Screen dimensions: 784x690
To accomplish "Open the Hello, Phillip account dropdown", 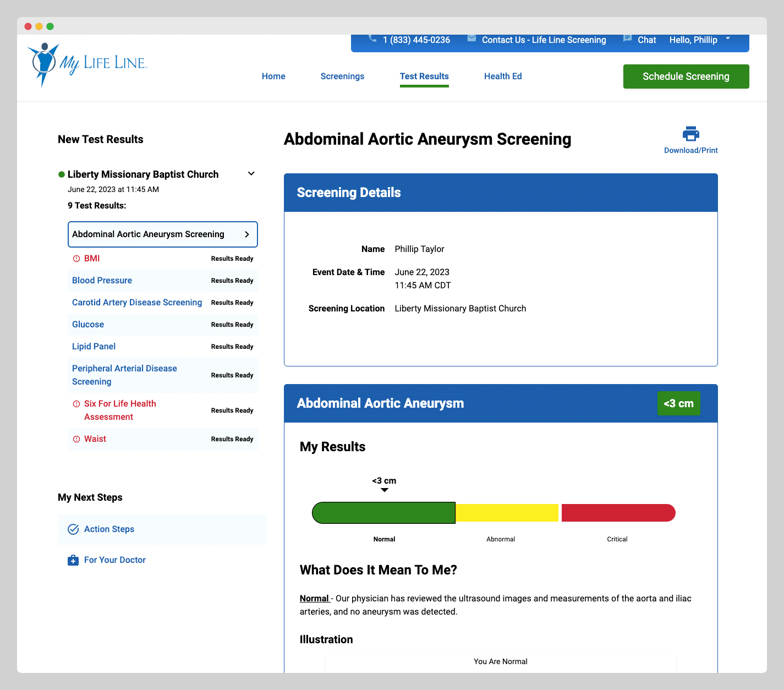I will 727,39.
